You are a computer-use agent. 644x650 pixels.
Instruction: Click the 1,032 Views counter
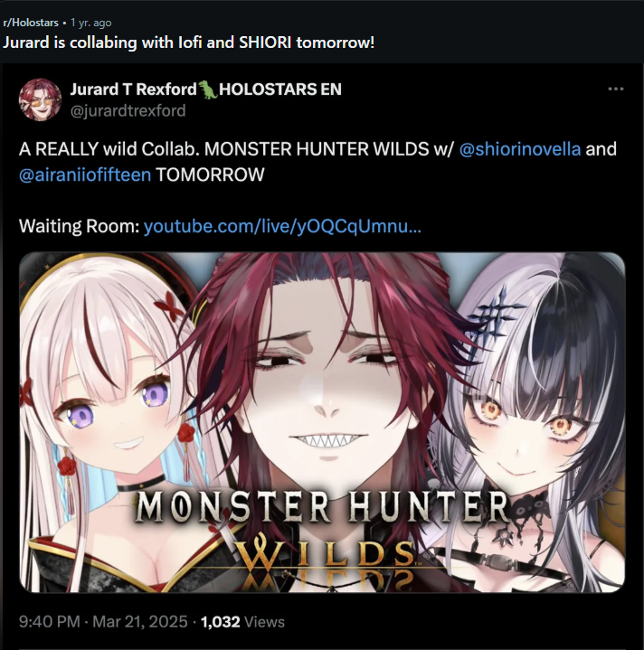tap(242, 622)
